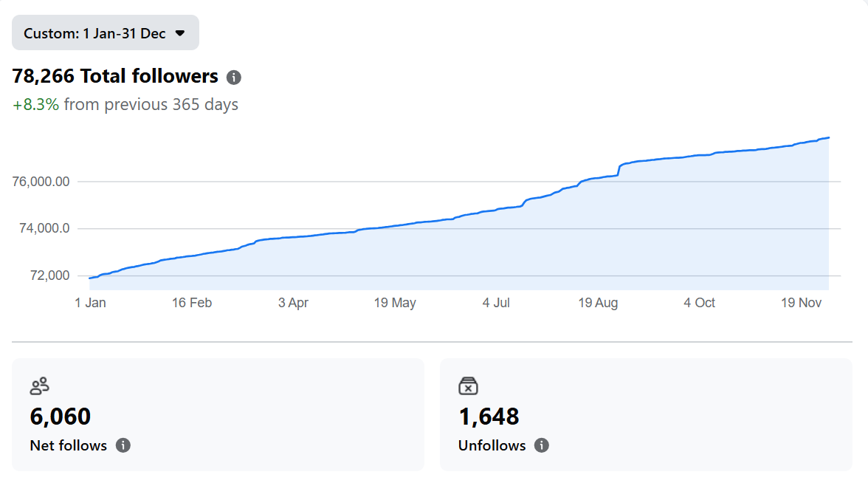Screen dimensions: 868x483
Task: Click the +8.3% change percentage
Action: [35, 105]
